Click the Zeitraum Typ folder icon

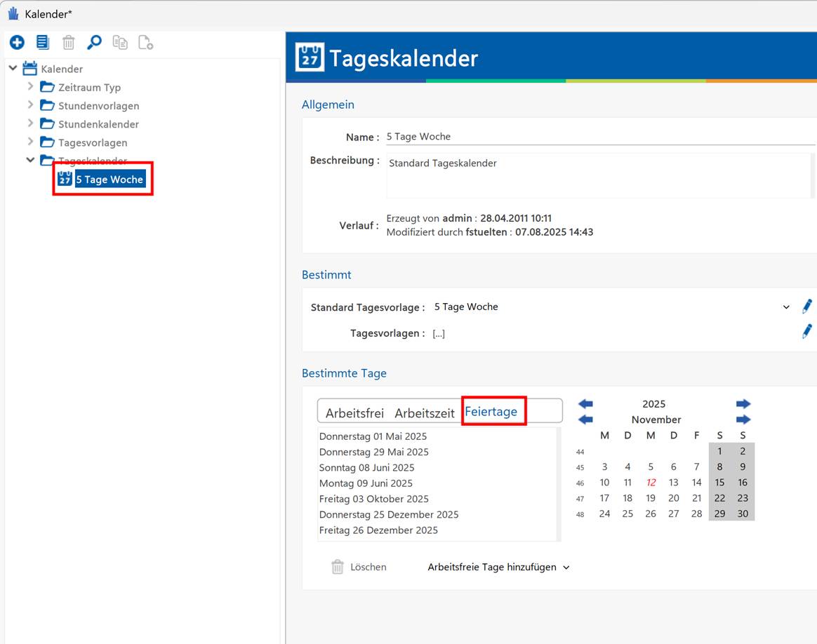click(x=48, y=86)
